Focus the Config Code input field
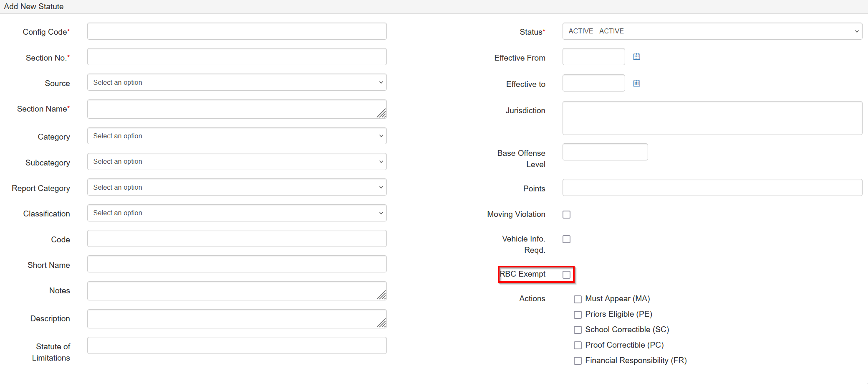Viewport: 868px width, 384px height. [237, 31]
